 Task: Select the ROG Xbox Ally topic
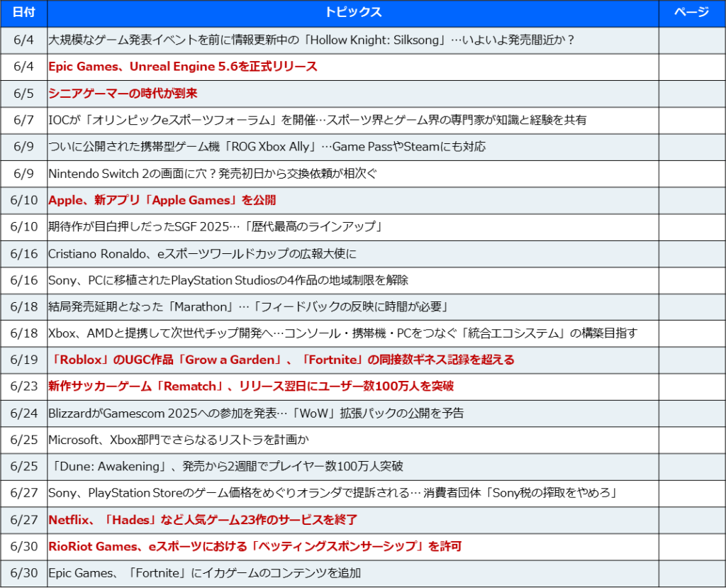(x=267, y=147)
